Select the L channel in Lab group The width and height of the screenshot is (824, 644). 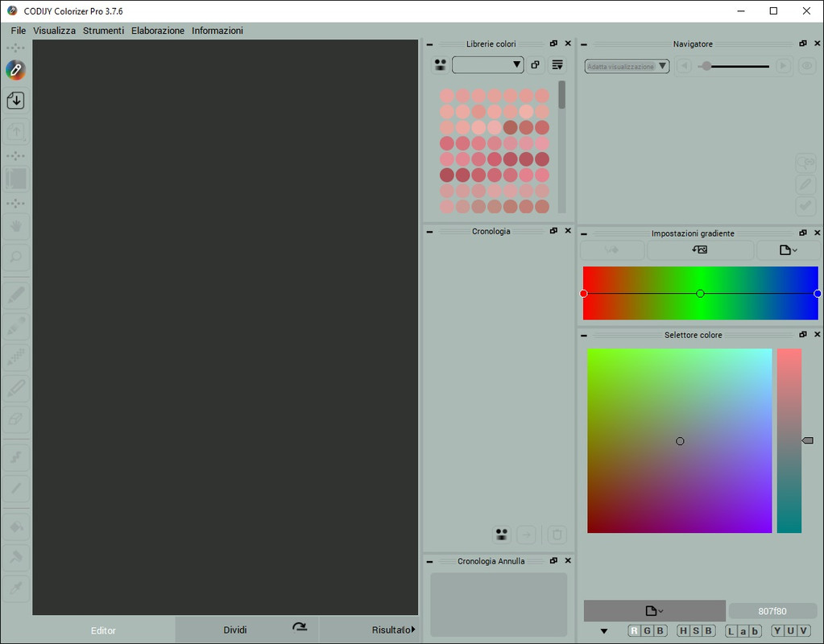731,631
